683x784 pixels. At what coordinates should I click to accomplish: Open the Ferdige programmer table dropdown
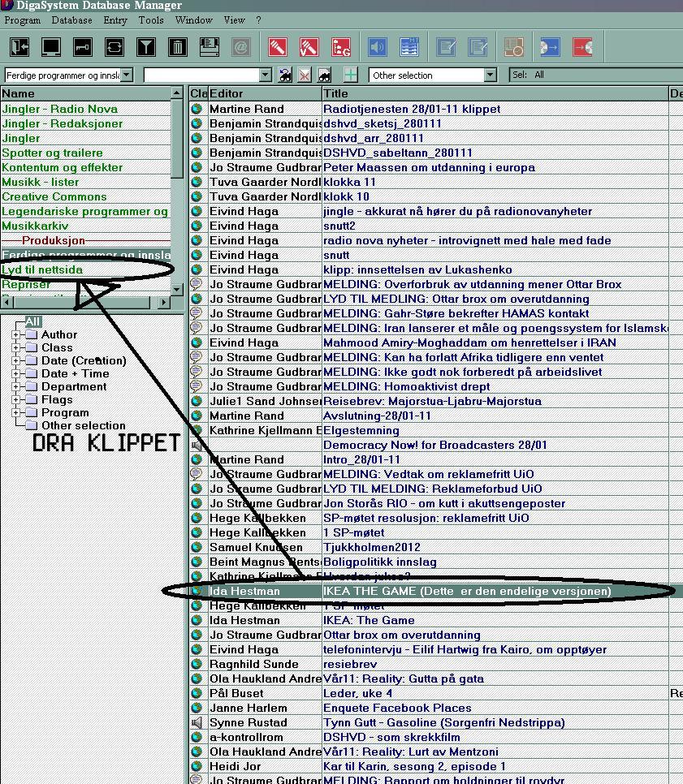pos(127,75)
